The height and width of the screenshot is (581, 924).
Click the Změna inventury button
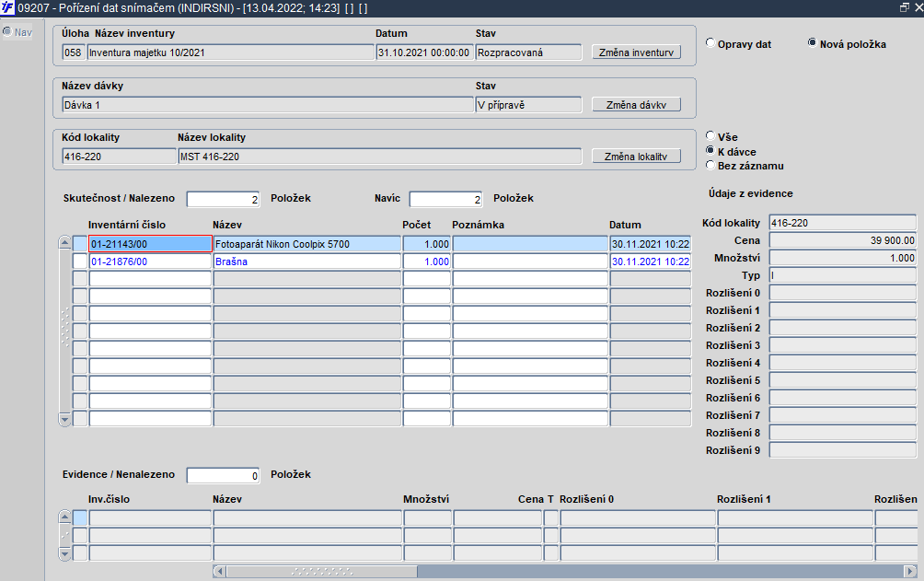pos(637,52)
